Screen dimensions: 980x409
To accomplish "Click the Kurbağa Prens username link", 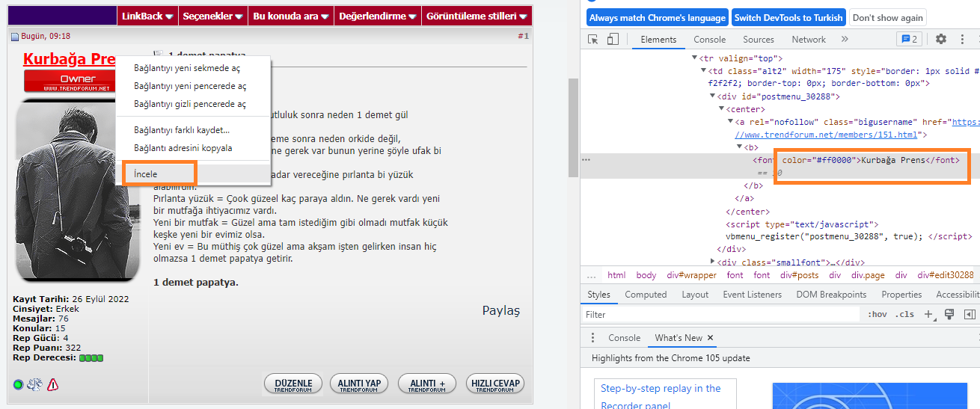I will (69, 59).
